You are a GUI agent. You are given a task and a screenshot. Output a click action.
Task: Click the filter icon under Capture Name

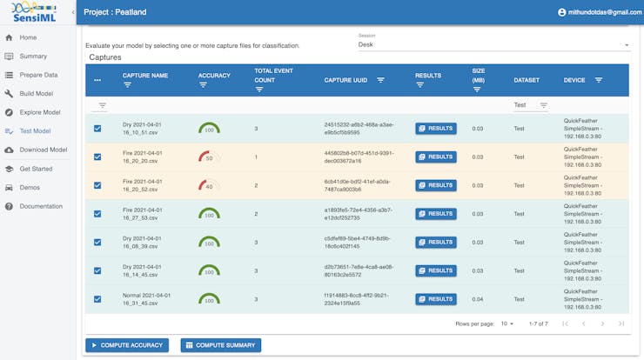point(128,85)
